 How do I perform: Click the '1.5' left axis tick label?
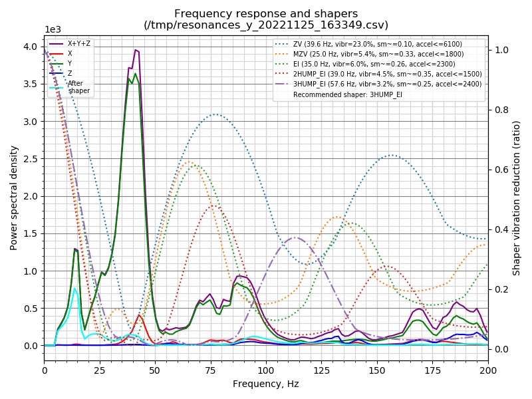point(30,234)
